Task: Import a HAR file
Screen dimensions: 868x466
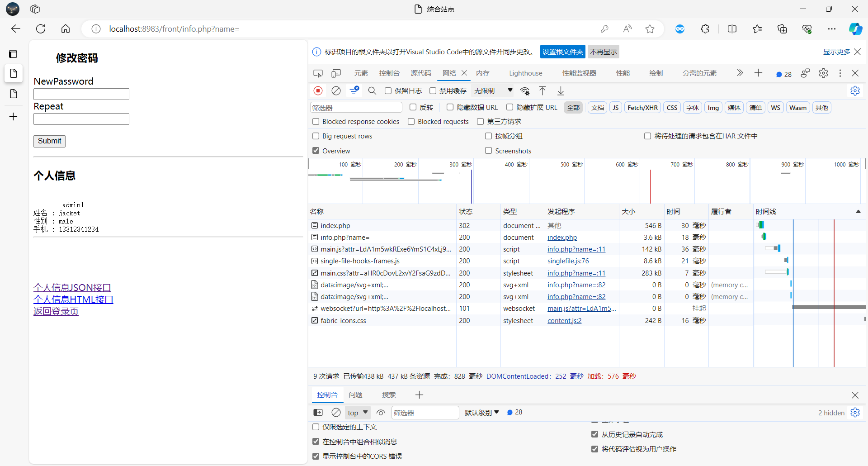Action: pos(542,90)
